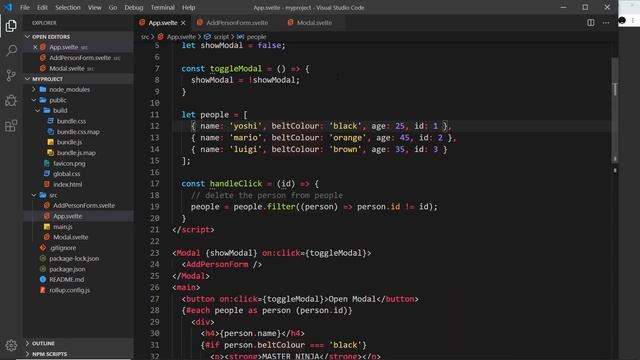Place cursor on line number 19

coord(154,207)
